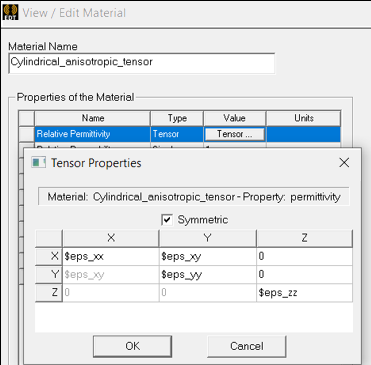The image size is (371, 365).
Task: Click the OK button
Action: [132, 346]
